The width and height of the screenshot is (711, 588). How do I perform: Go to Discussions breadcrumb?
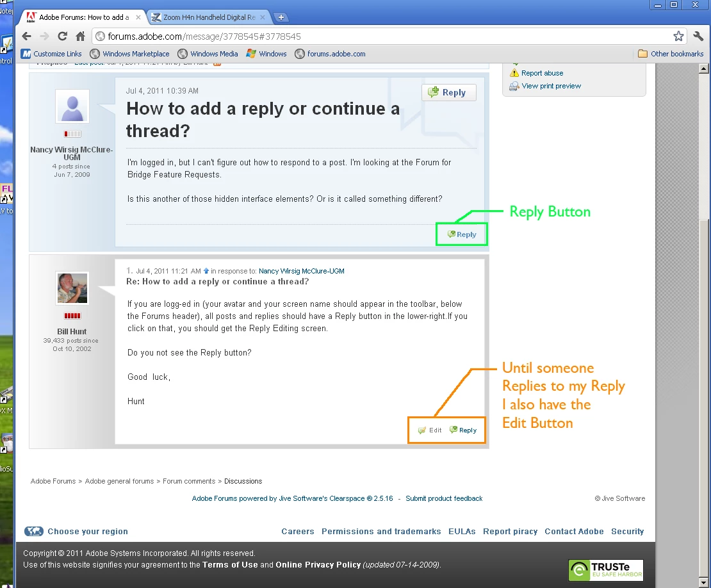[x=243, y=481]
